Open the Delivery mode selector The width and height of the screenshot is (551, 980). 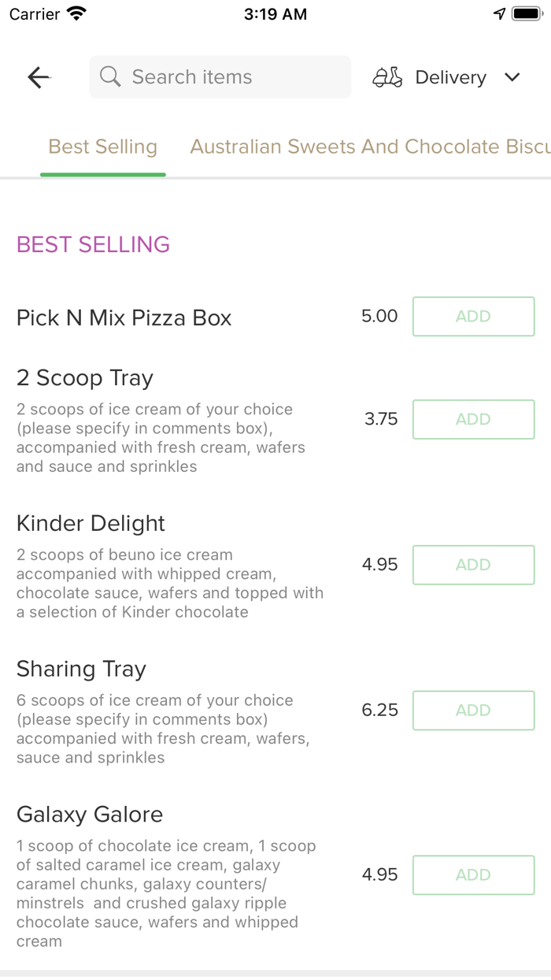446,77
